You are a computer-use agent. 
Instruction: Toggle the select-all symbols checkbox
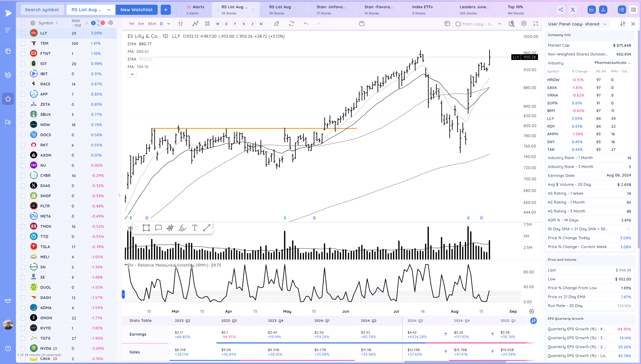coord(23,23)
